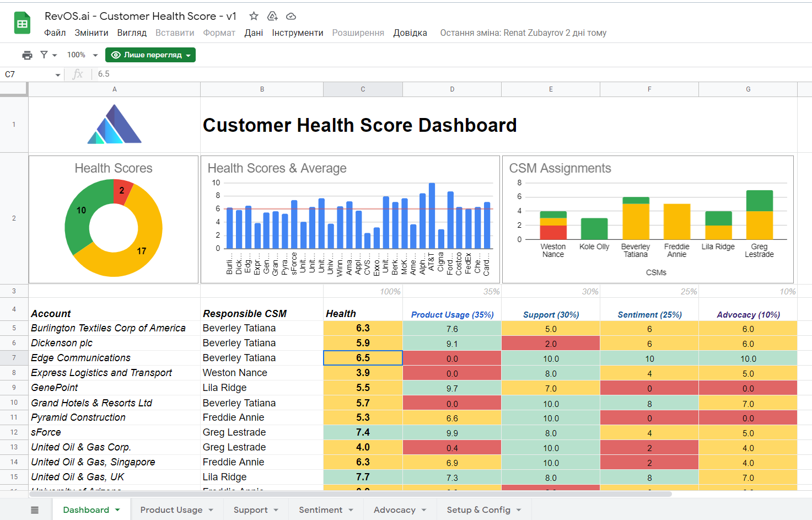Click the CSM Assignments chart
The height and width of the screenshot is (520, 812).
(x=648, y=219)
